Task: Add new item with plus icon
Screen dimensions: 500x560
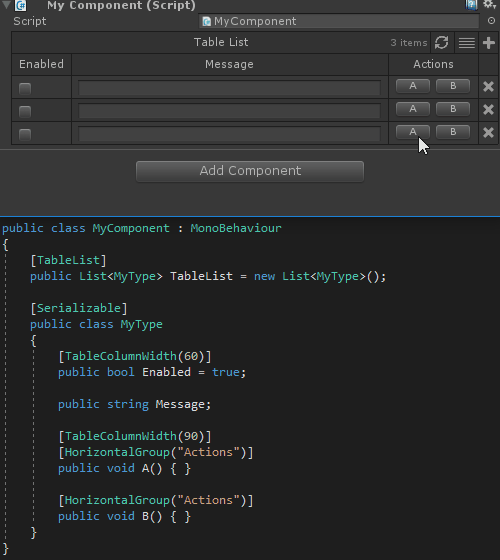Action: [x=489, y=42]
